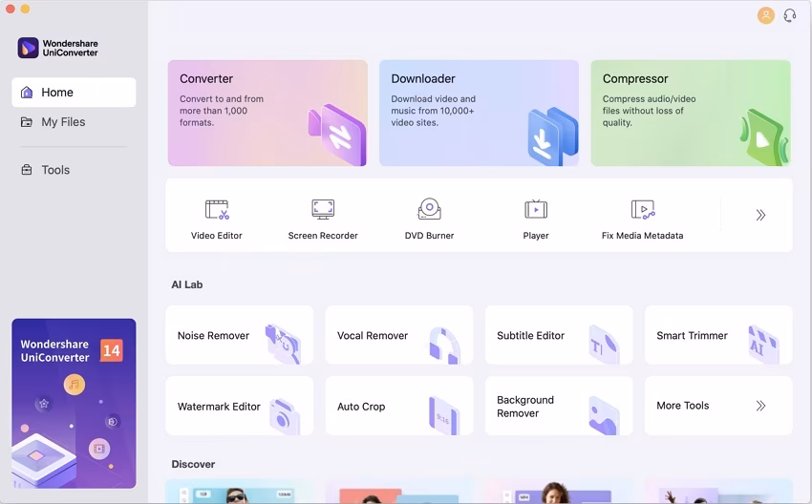Go to the Home tab
Image resolution: width=812 pixels, height=504 pixels.
pos(75,92)
